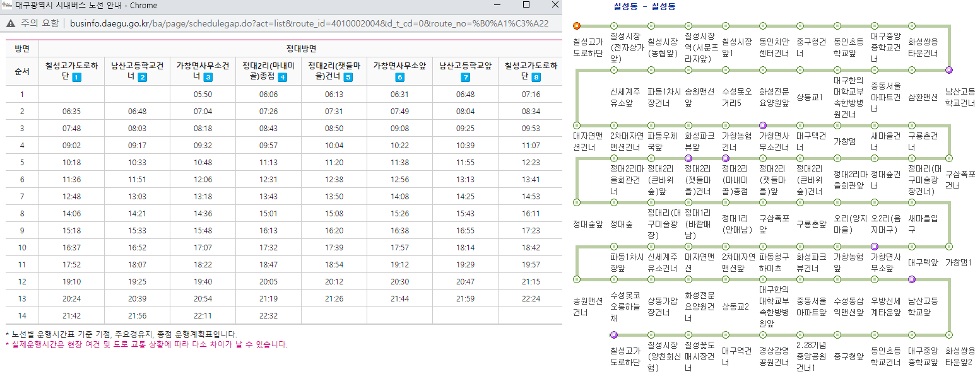The height and width of the screenshot is (379, 980).
Task: Click the green stop marker for 가창댐1
Action: point(949,247)
